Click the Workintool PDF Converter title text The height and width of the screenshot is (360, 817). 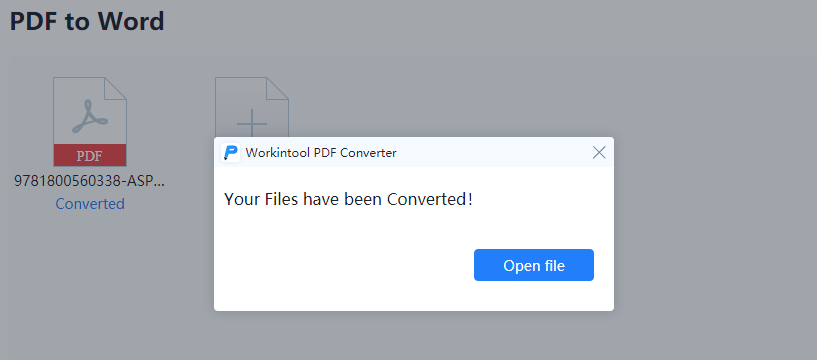(321, 153)
